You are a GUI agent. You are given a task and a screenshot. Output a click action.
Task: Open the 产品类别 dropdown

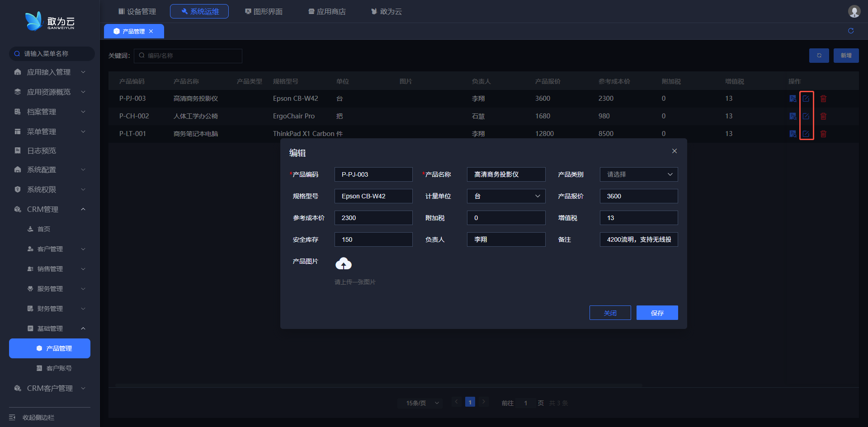pyautogui.click(x=638, y=174)
